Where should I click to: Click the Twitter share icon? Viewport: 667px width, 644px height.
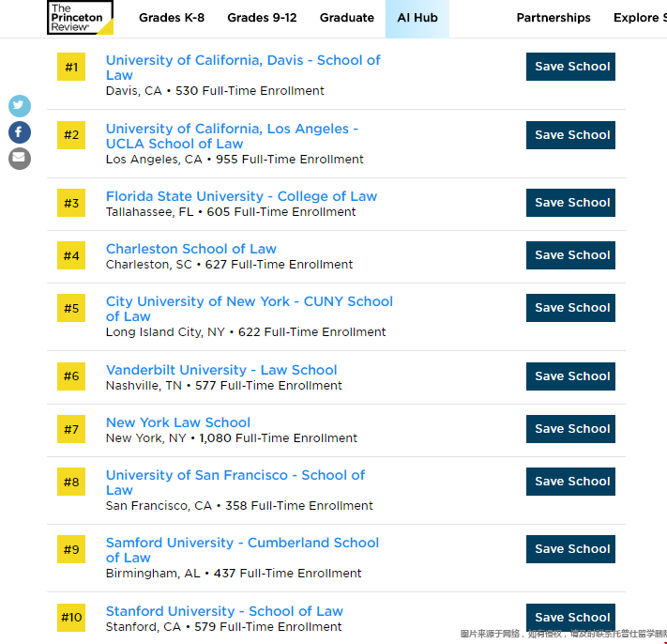click(x=20, y=106)
